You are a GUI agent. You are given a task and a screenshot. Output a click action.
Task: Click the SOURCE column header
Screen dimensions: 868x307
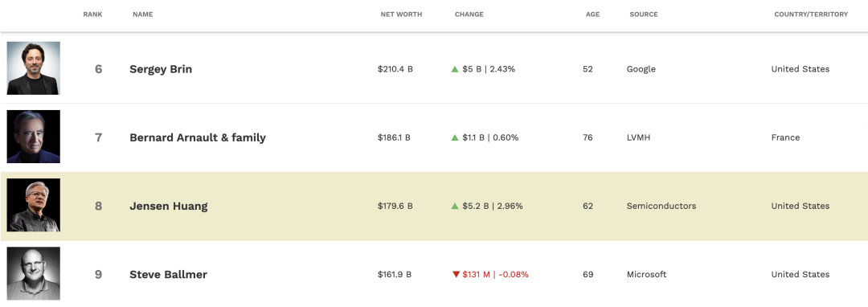[x=644, y=14]
